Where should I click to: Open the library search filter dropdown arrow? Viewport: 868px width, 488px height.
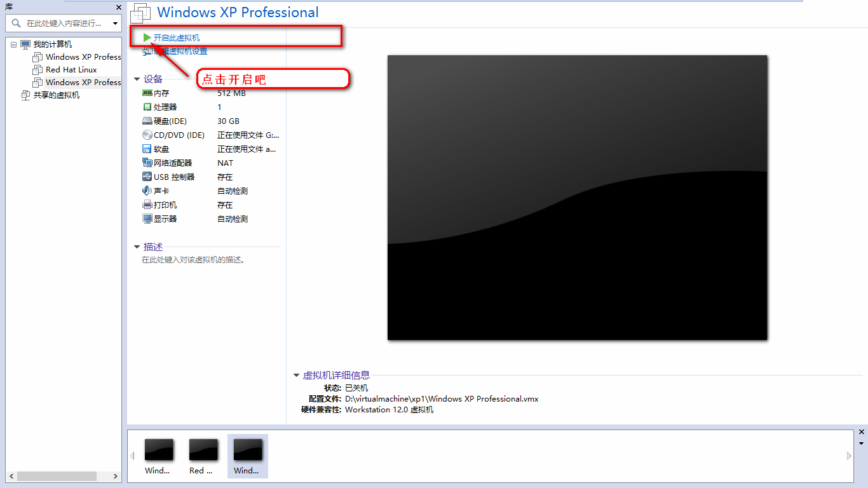click(115, 24)
